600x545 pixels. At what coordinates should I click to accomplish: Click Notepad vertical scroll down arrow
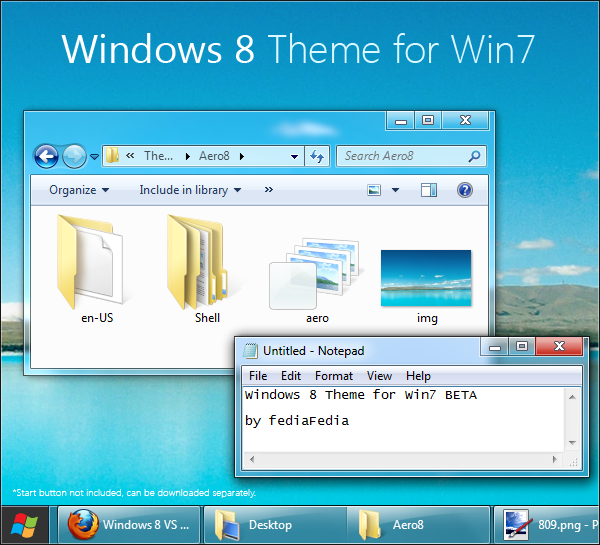tap(572, 443)
